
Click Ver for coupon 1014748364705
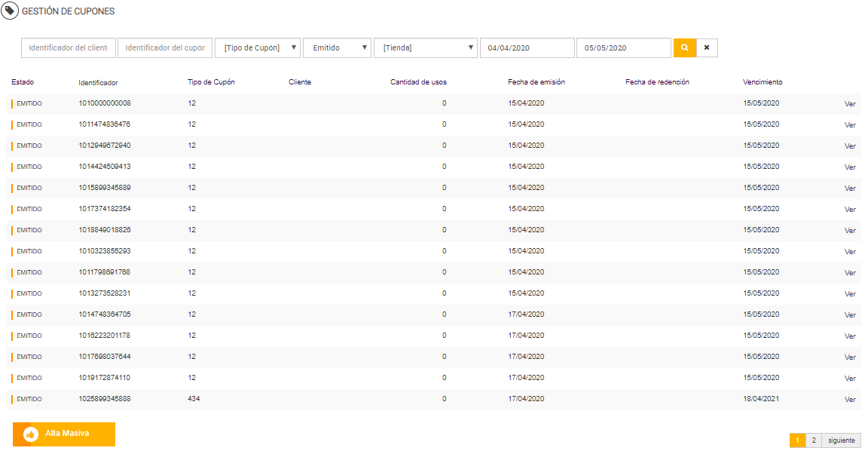pyautogui.click(x=850, y=315)
